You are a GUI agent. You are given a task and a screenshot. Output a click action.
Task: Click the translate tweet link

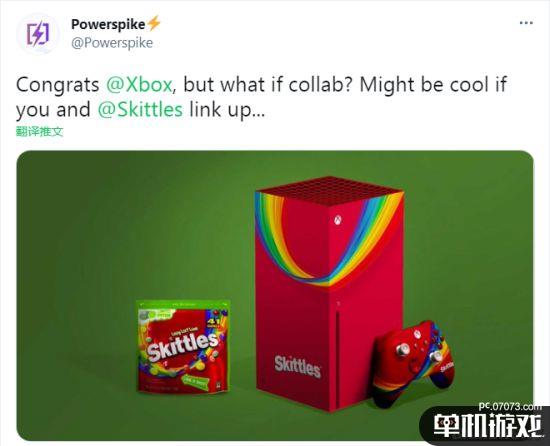tap(40, 132)
